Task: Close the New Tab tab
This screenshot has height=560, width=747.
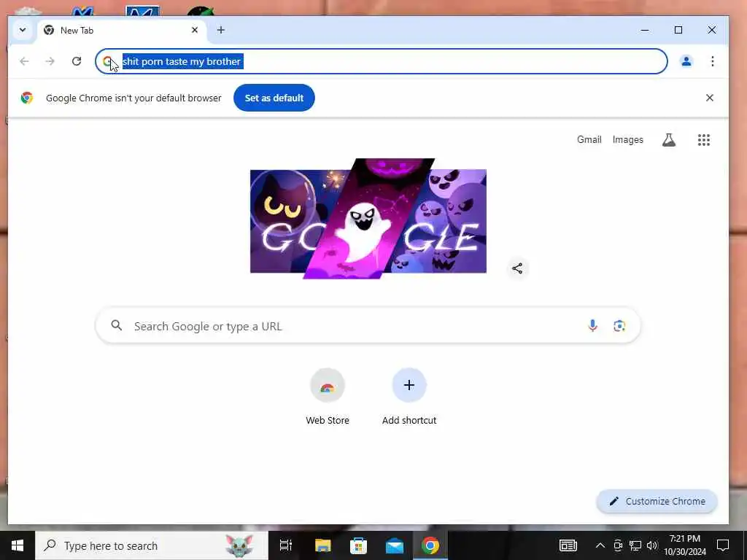Action: (194, 31)
